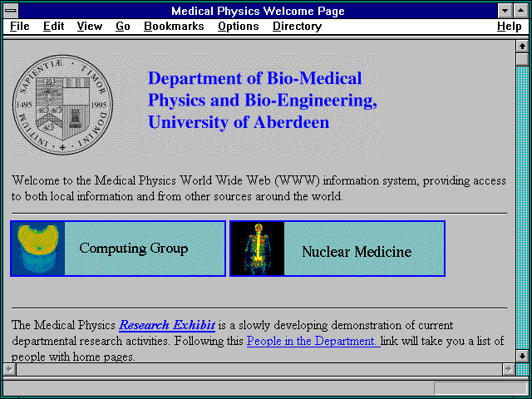
Task: Open the Directory menu
Action: click(298, 27)
